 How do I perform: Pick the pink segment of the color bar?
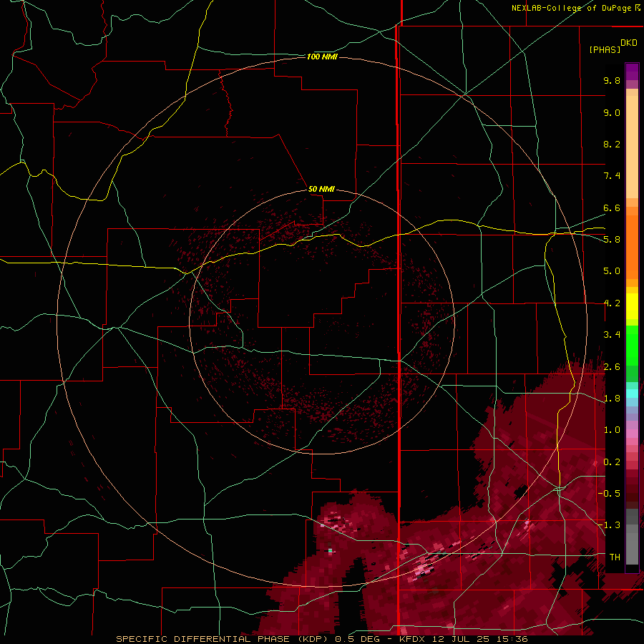click(x=632, y=434)
